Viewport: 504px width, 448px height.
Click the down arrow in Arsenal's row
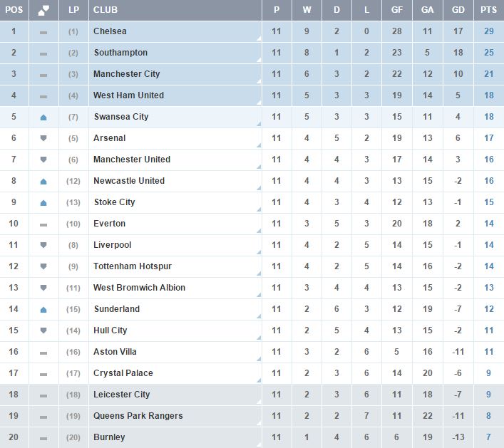pyautogui.click(x=43, y=138)
